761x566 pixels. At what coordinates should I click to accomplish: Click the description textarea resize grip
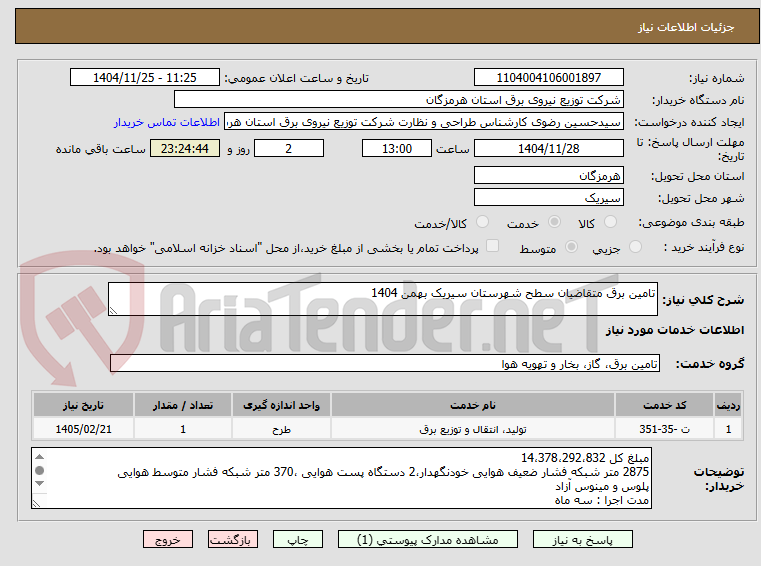click(x=114, y=311)
